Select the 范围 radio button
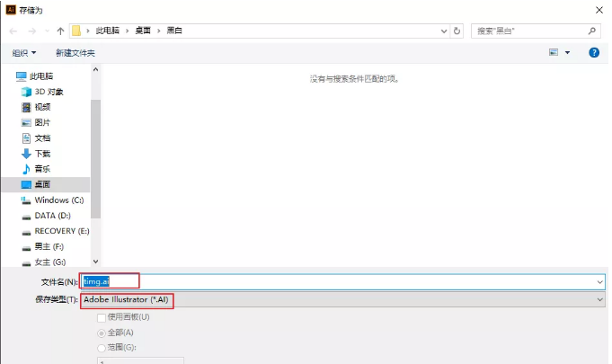 point(102,348)
